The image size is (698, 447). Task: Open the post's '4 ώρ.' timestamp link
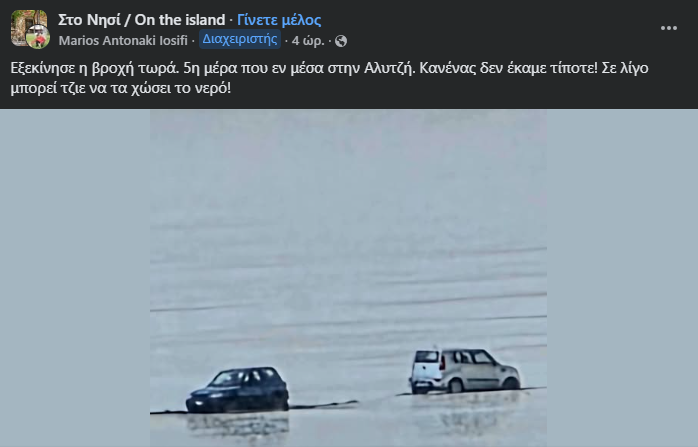pos(308,41)
